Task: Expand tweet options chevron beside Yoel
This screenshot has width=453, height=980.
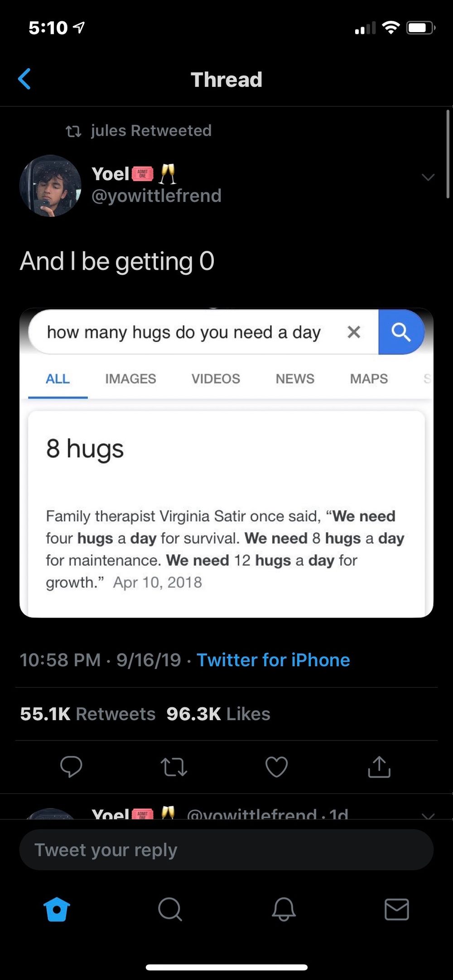Action: pos(428,177)
